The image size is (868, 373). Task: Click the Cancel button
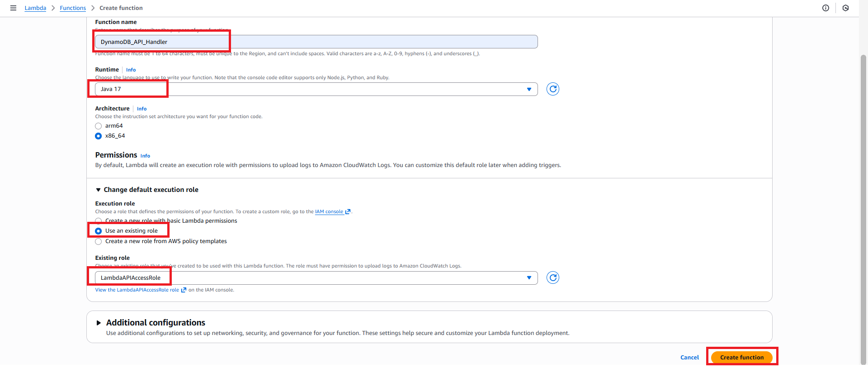click(689, 358)
